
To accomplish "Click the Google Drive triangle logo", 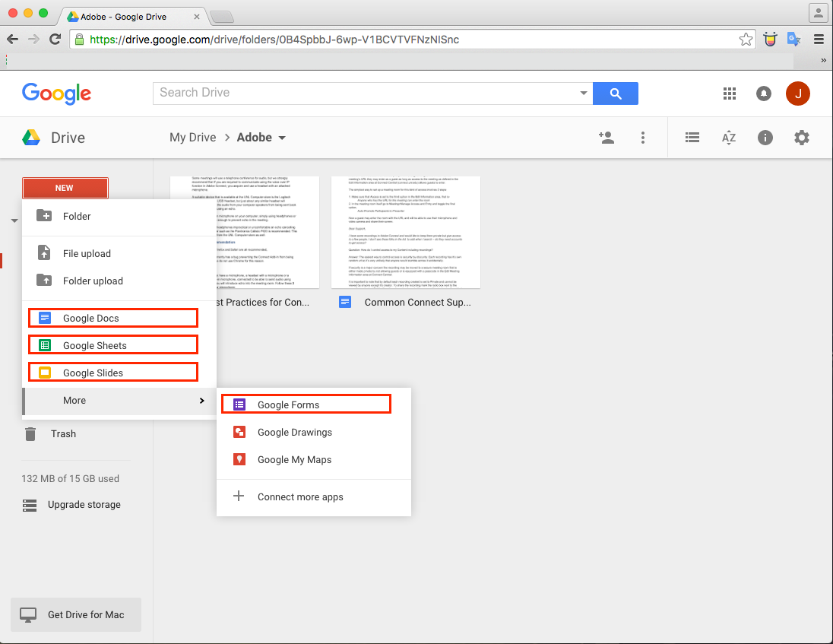I will (x=31, y=138).
